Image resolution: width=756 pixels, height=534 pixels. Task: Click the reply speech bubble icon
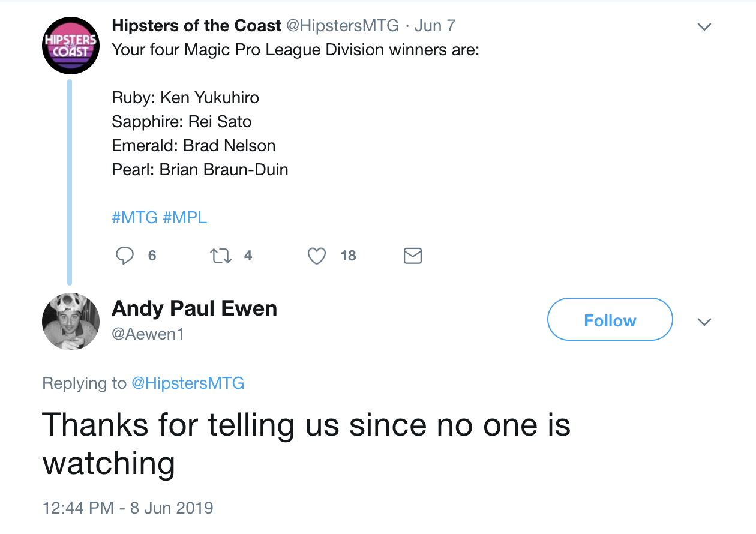124,256
